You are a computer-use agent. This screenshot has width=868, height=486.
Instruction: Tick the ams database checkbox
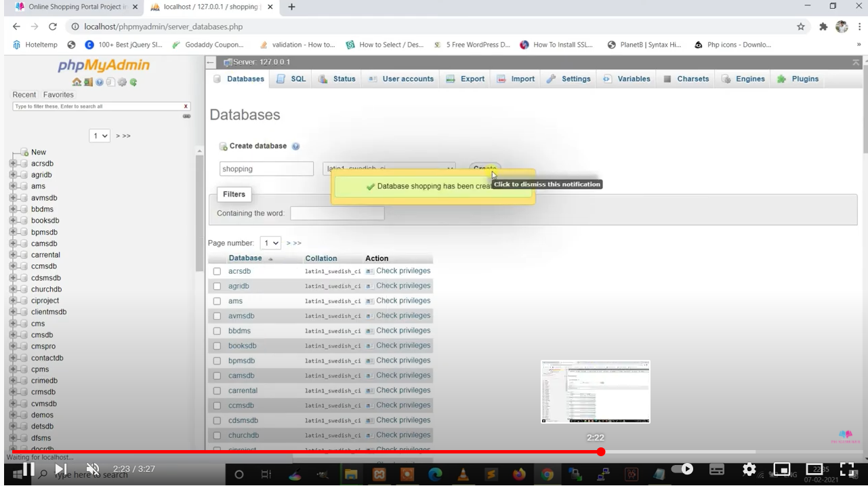pyautogui.click(x=217, y=301)
